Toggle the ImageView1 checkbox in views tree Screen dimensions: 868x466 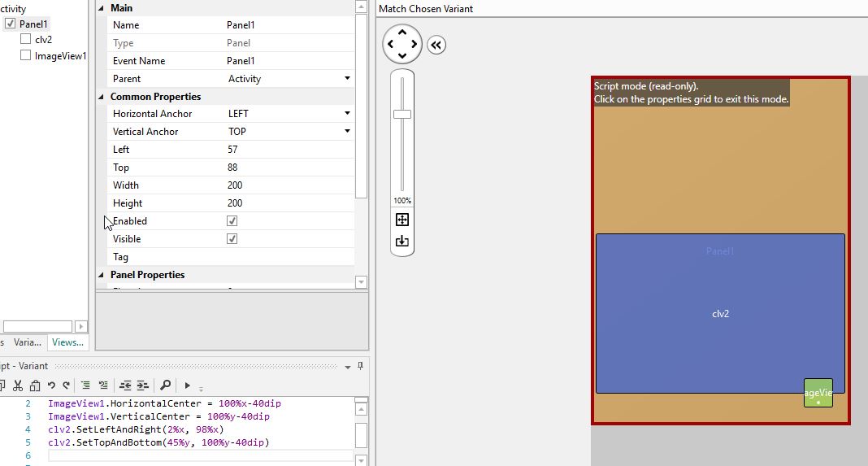pos(25,54)
